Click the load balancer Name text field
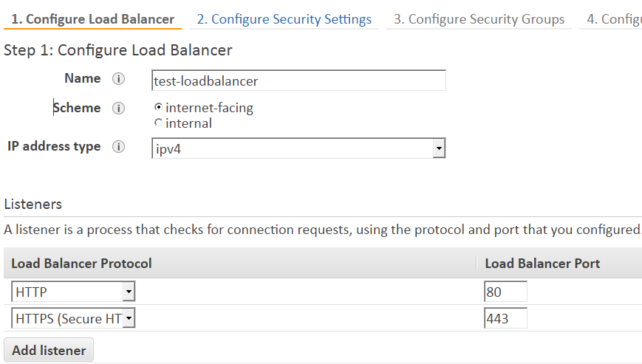Screen dimensions: 642x364 298,80
